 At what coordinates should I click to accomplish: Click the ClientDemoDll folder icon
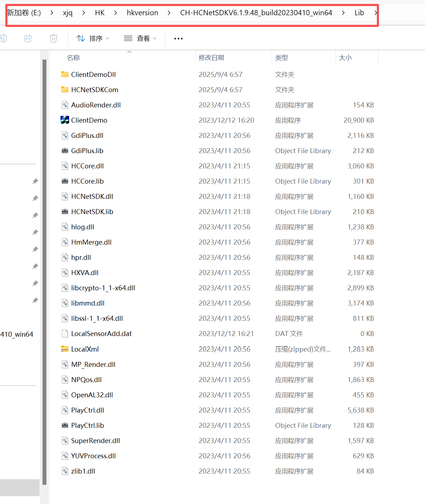point(65,74)
